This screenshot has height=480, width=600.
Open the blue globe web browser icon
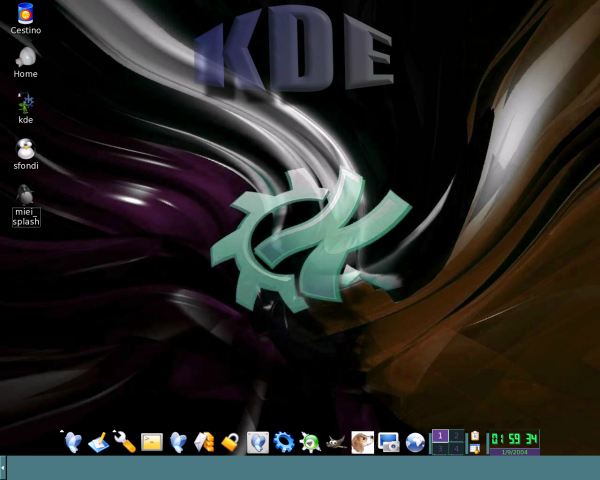(415, 442)
